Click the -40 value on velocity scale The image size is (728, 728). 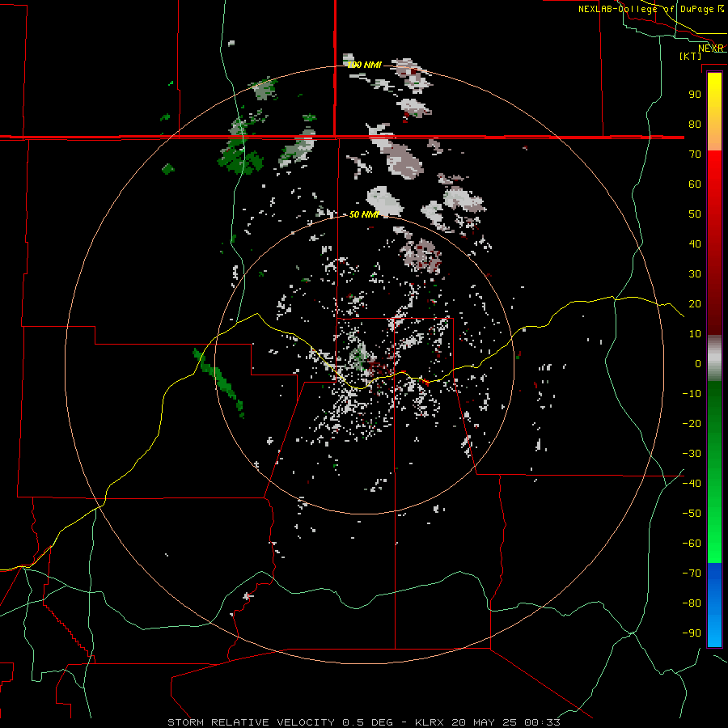(692, 484)
